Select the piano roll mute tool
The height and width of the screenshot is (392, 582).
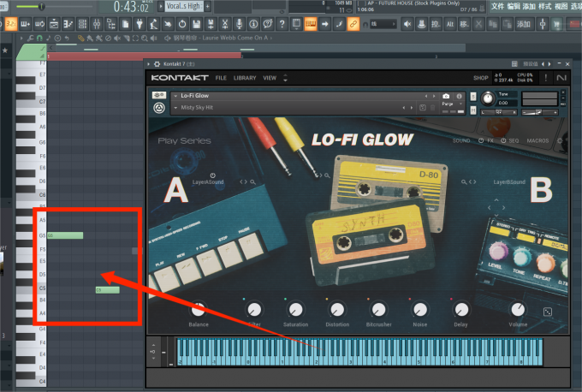117,38
